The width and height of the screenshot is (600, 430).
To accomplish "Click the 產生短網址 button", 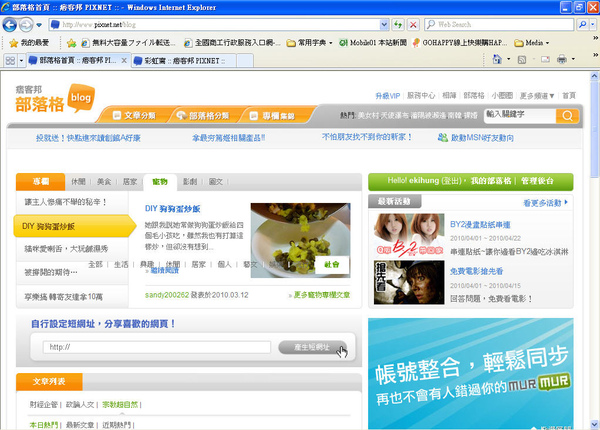I will point(312,347).
